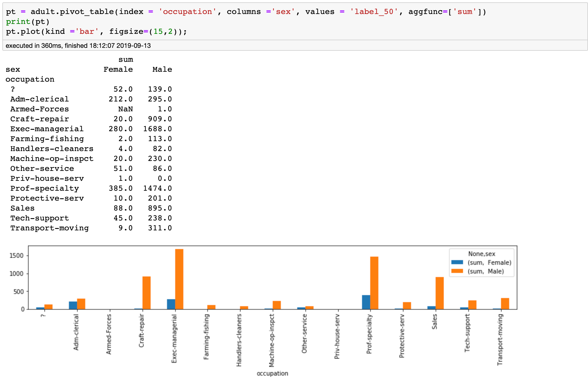588x382 pixels.
Task: Click the Male column header in output
Action: 162,69
